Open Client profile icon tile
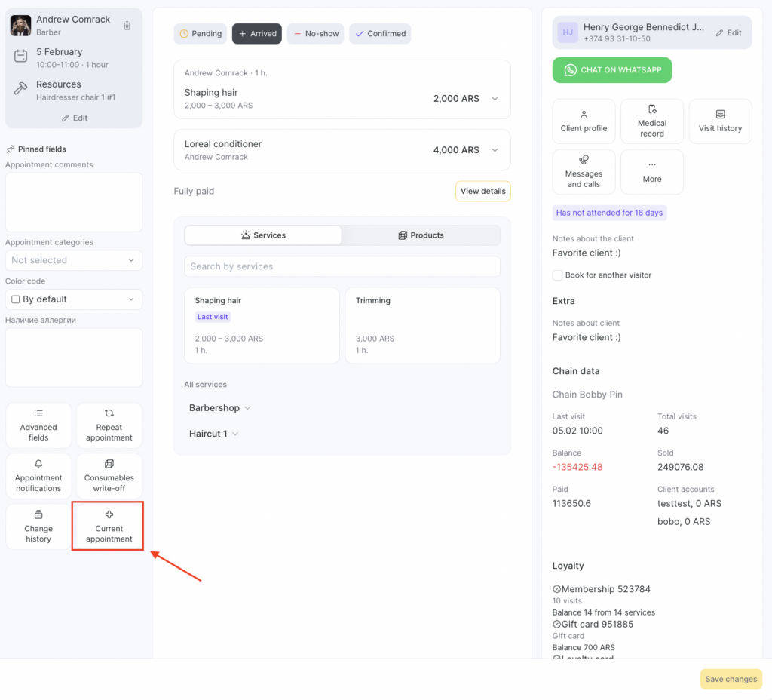772x700 pixels. coord(584,121)
